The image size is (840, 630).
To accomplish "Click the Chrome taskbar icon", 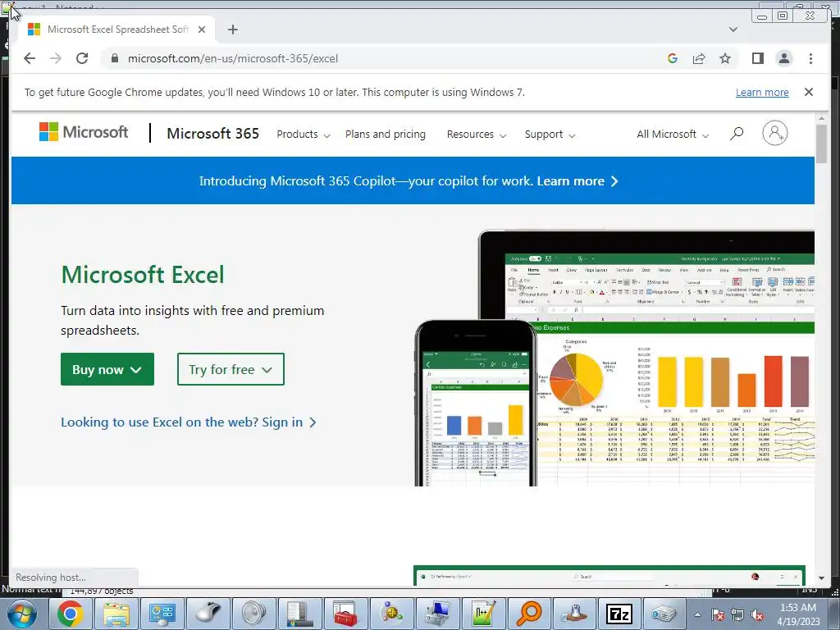I will click(x=71, y=614).
